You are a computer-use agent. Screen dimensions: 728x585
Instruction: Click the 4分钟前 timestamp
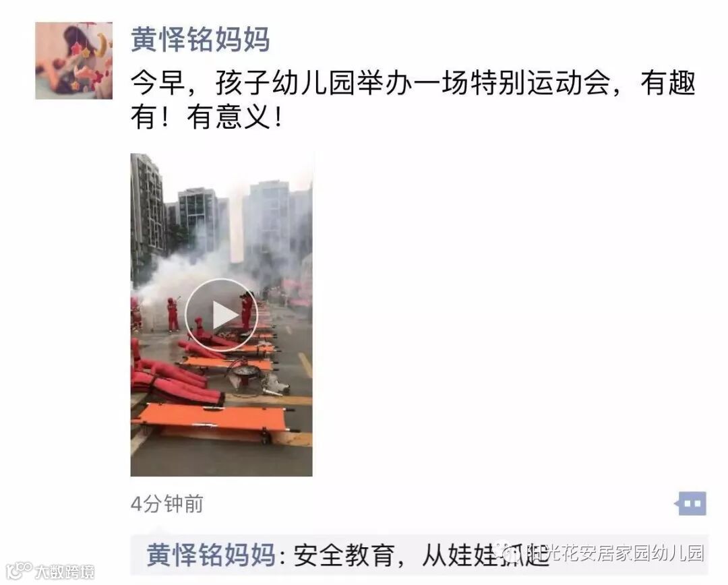[167, 503]
